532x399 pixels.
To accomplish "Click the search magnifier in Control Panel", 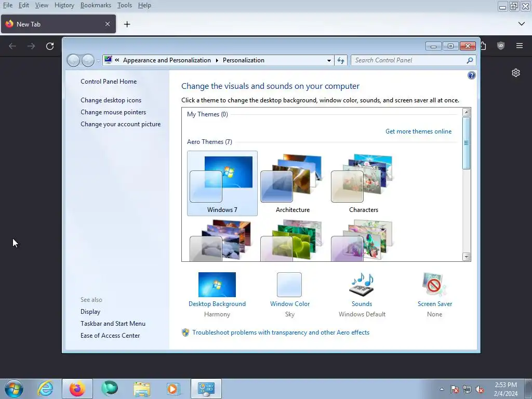I will [470, 60].
